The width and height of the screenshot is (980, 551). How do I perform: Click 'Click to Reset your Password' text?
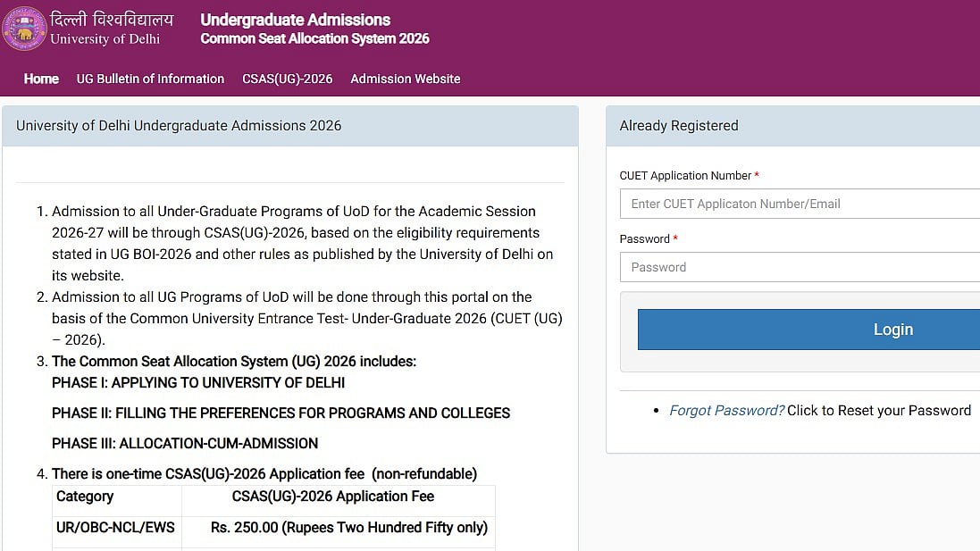point(879,411)
